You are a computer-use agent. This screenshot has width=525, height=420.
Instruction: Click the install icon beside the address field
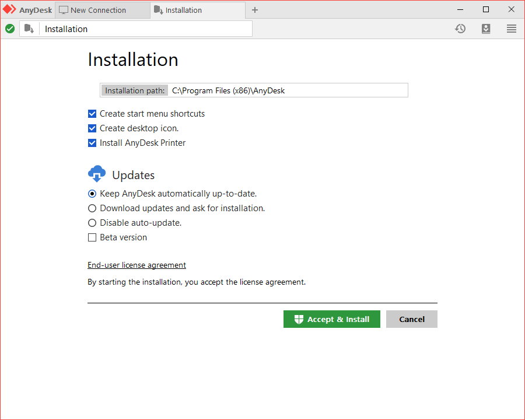[x=29, y=29]
